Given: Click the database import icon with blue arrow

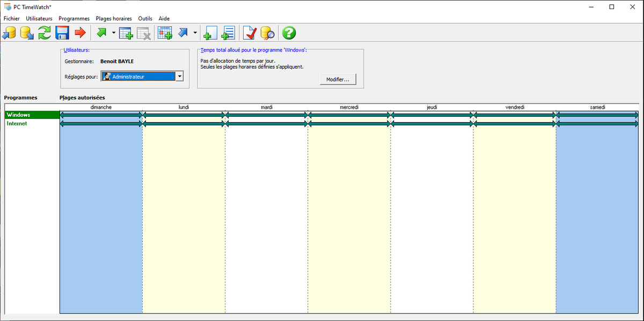Looking at the screenshot, I should [x=9, y=33].
